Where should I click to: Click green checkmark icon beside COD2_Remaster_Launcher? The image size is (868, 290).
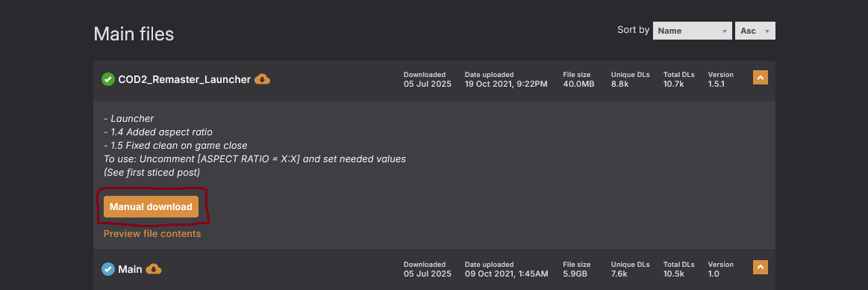pos(108,79)
